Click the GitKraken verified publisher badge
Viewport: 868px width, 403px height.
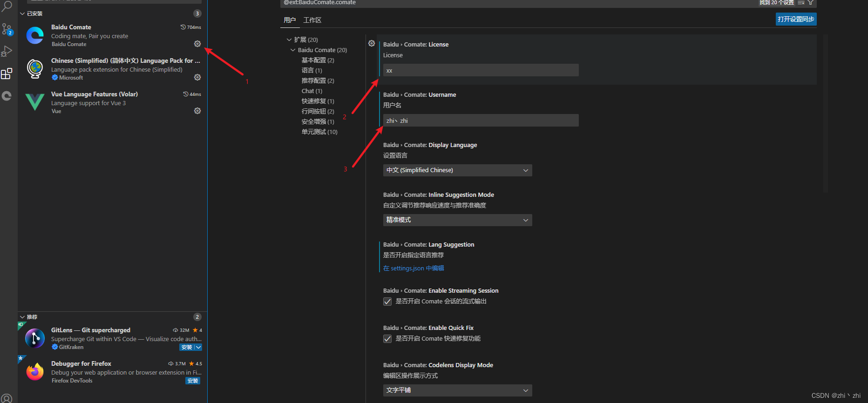(x=55, y=347)
